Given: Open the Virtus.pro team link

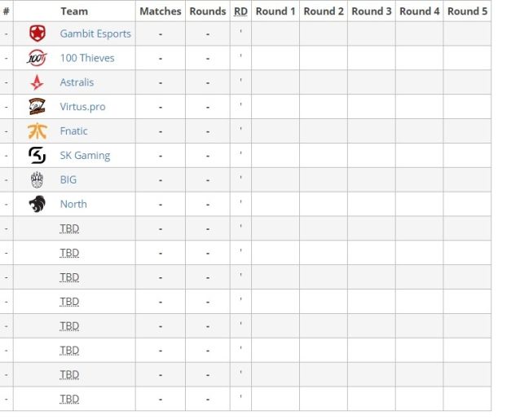Looking at the screenshot, I should coord(82,107).
